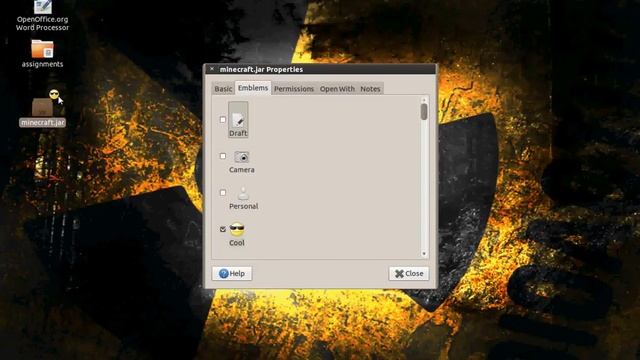Image resolution: width=640 pixels, height=360 pixels.
Task: Click the minecraft.jar file name label
Action: click(x=42, y=122)
